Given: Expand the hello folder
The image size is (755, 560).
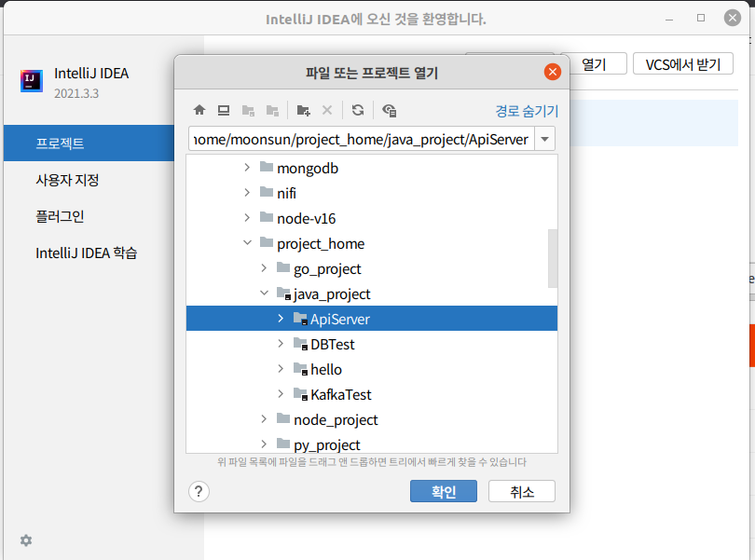Looking at the screenshot, I should tap(281, 368).
